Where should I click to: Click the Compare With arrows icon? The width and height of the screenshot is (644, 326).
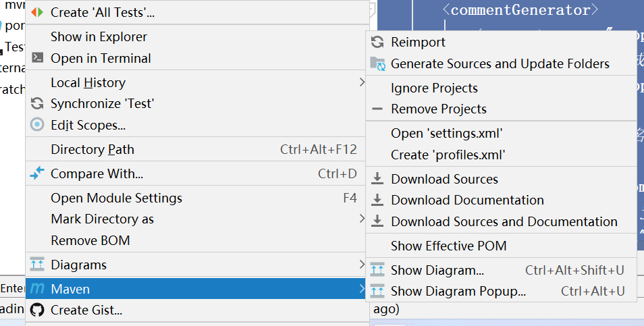38,173
